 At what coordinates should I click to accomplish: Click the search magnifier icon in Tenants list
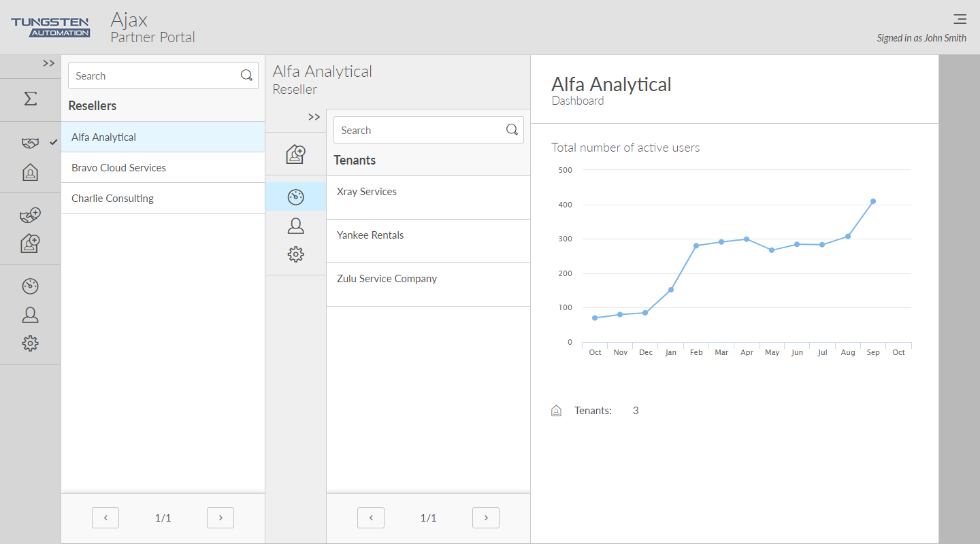point(512,130)
